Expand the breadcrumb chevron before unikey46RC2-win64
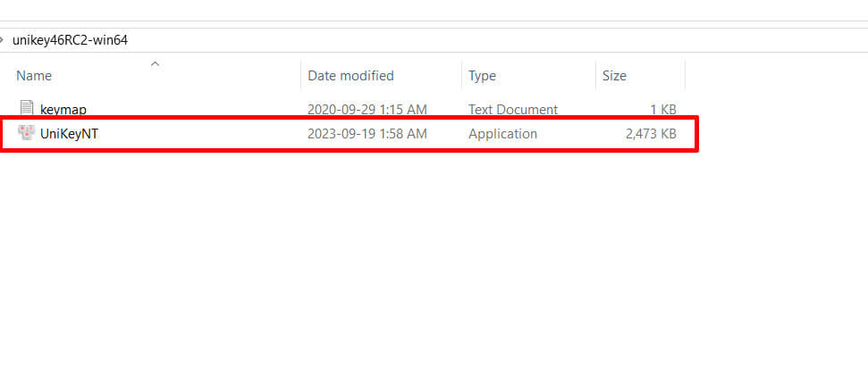Image resolution: width=868 pixels, height=375 pixels. point(2,40)
